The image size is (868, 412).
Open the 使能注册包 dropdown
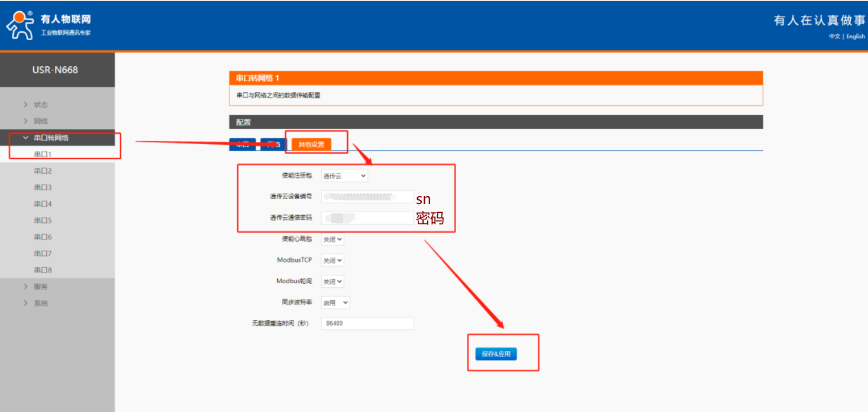(344, 176)
